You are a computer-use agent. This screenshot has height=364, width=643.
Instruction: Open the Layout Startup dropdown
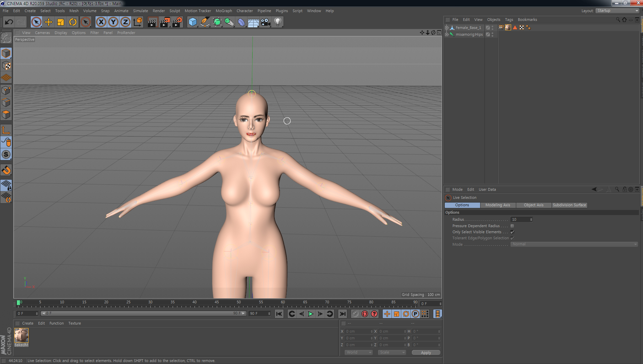tap(617, 11)
